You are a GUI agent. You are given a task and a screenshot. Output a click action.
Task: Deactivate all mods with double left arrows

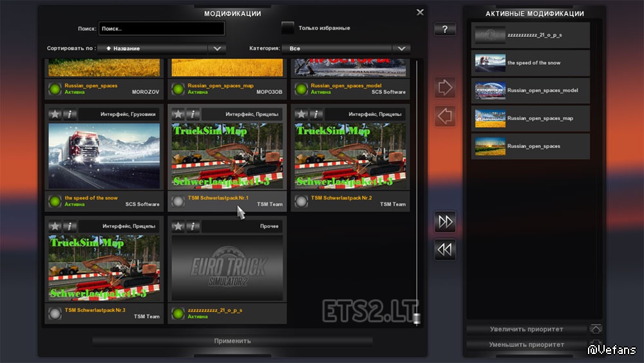pos(445,250)
